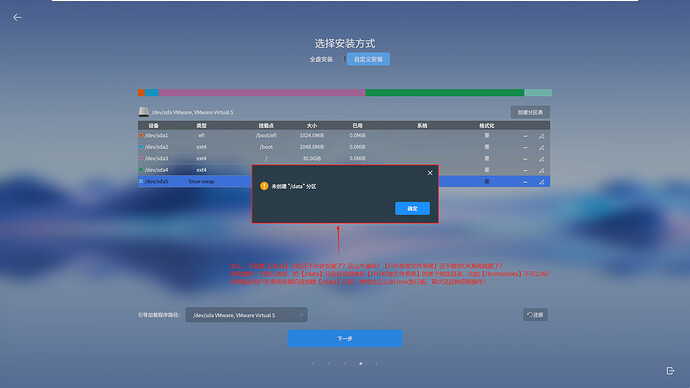This screenshot has height=388, width=690.
Task: Select the /dev/sda1 partition row
Action: pyautogui.click(x=344, y=135)
